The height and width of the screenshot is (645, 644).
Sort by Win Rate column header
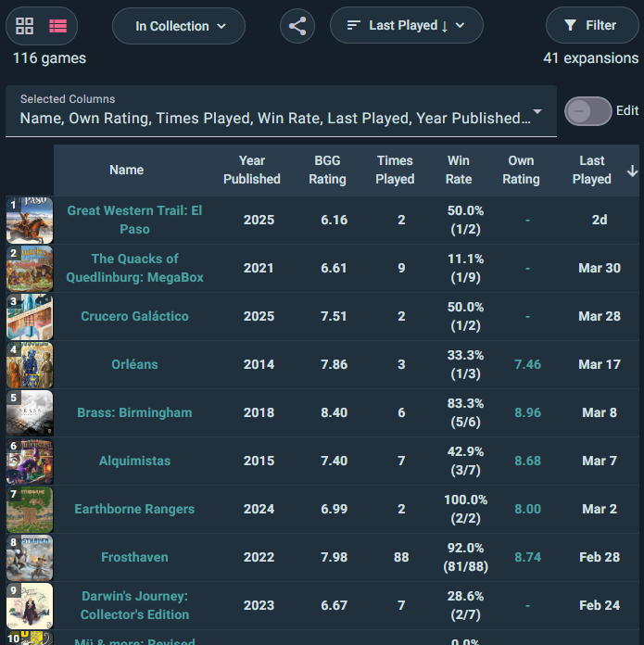point(459,170)
